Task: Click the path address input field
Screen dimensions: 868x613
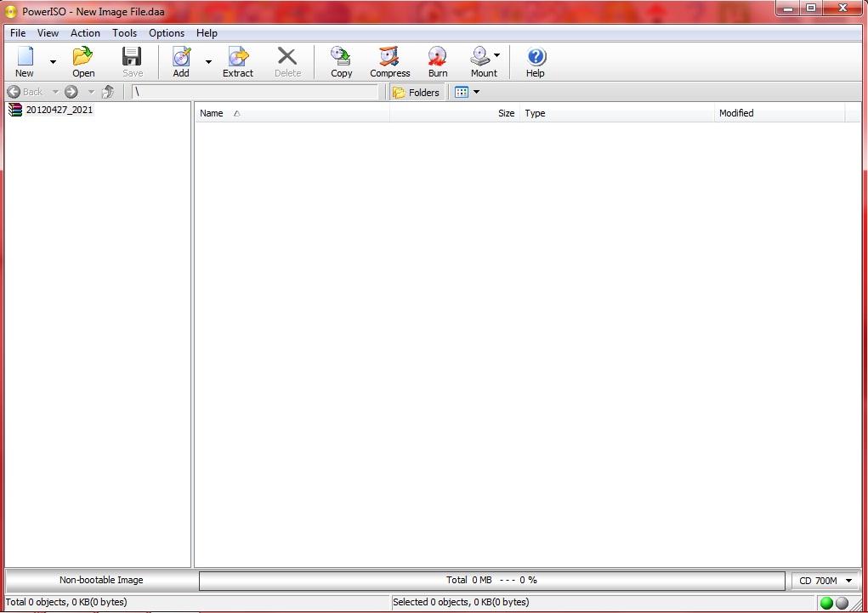Action: point(255,92)
